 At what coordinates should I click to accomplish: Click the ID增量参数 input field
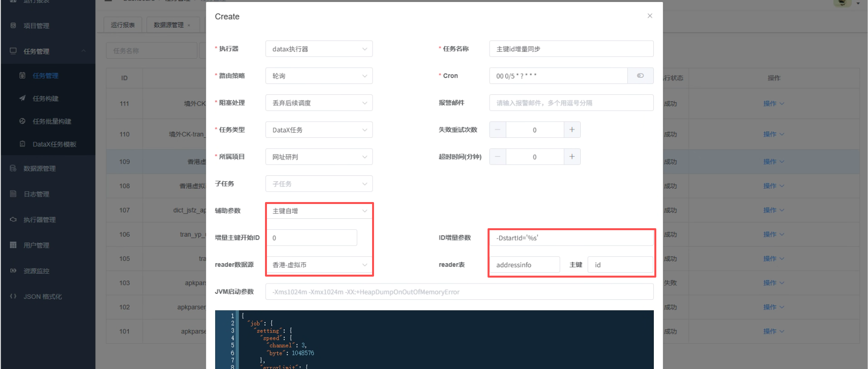571,238
